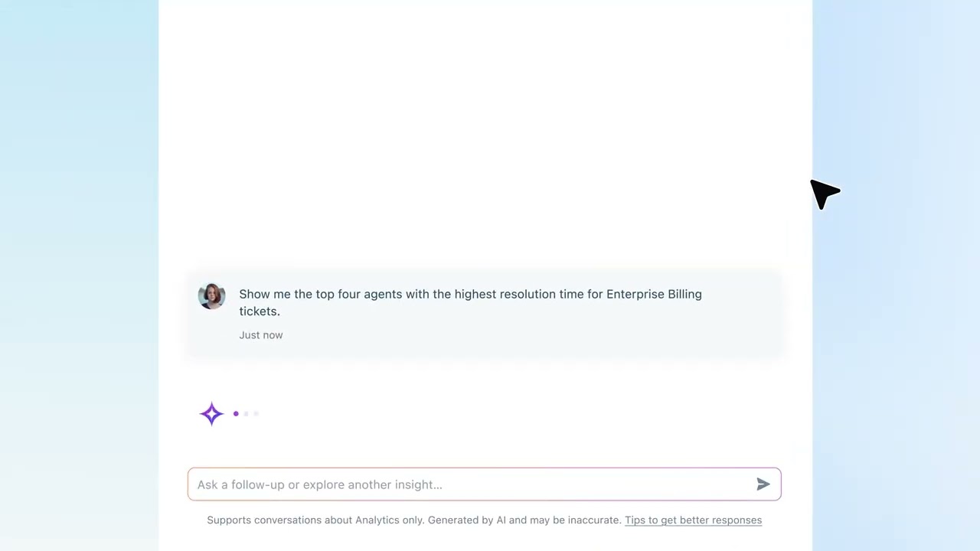Image resolution: width=980 pixels, height=551 pixels.
Task: Click the purple AI sparkle icon
Action: coord(211,414)
